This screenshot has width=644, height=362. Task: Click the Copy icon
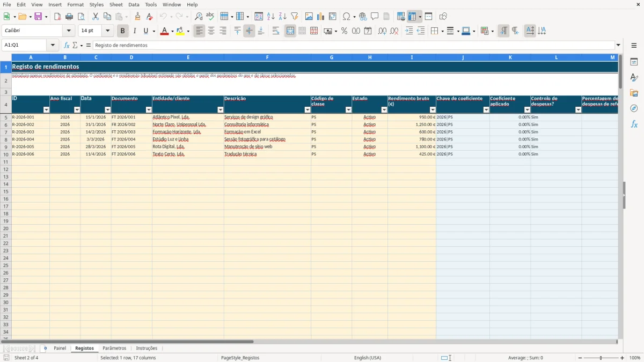click(107, 17)
